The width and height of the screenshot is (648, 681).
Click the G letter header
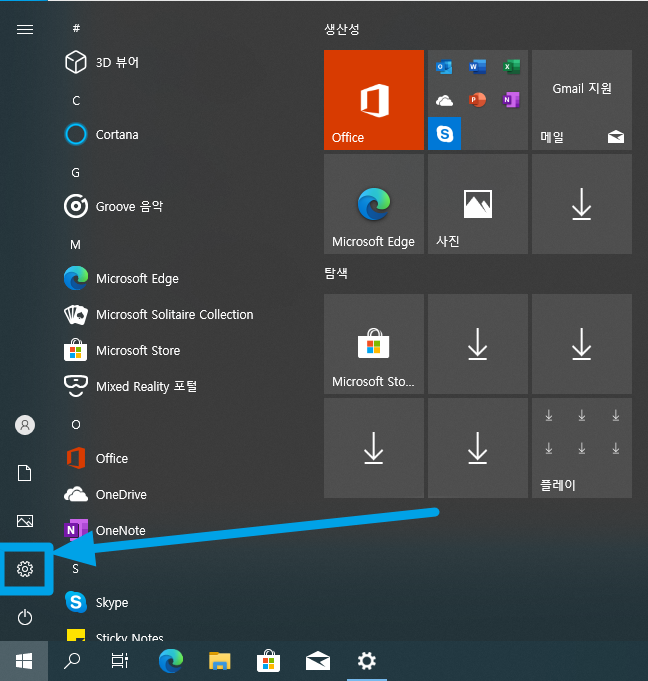[76, 172]
